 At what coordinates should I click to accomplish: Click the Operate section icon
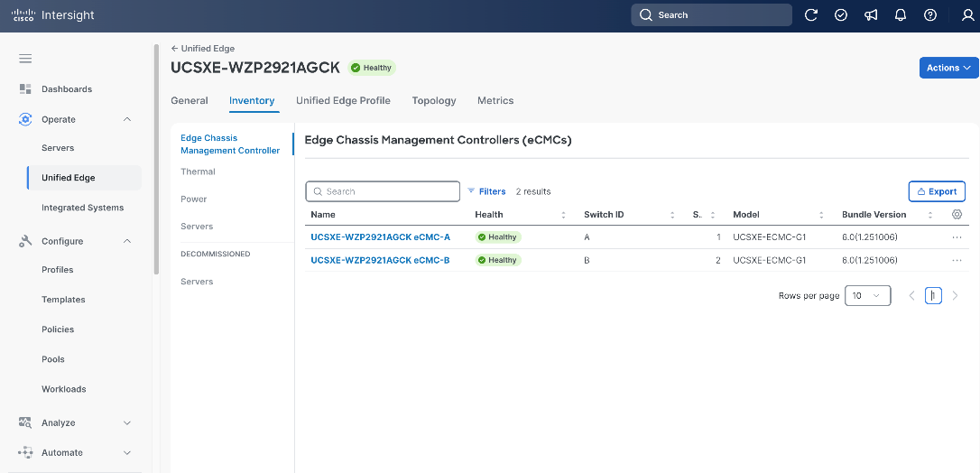tap(25, 119)
